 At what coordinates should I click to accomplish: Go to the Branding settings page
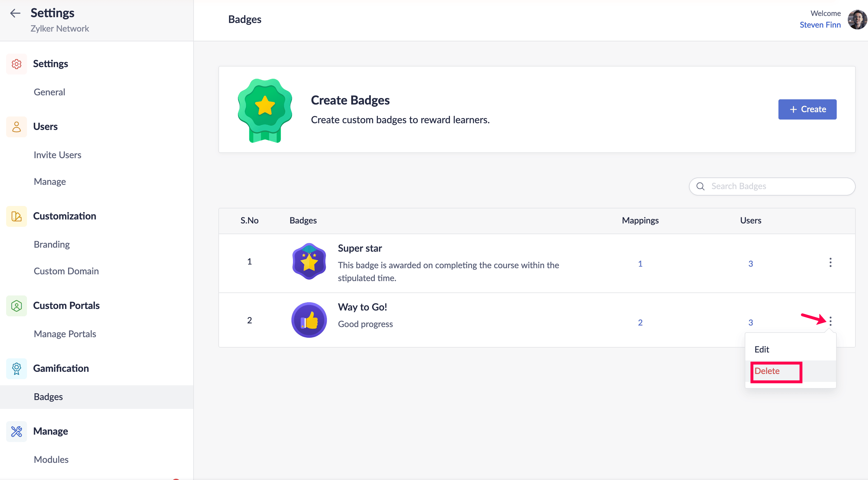tap(52, 244)
